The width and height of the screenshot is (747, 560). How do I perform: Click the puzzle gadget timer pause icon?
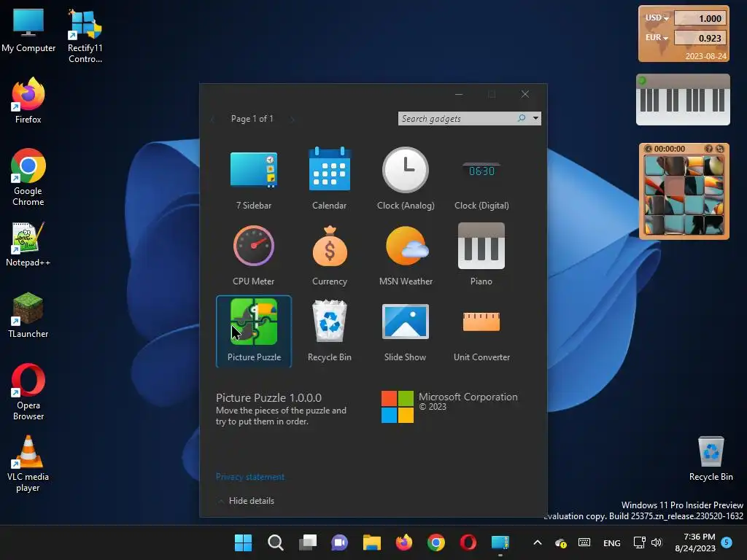[x=648, y=149]
